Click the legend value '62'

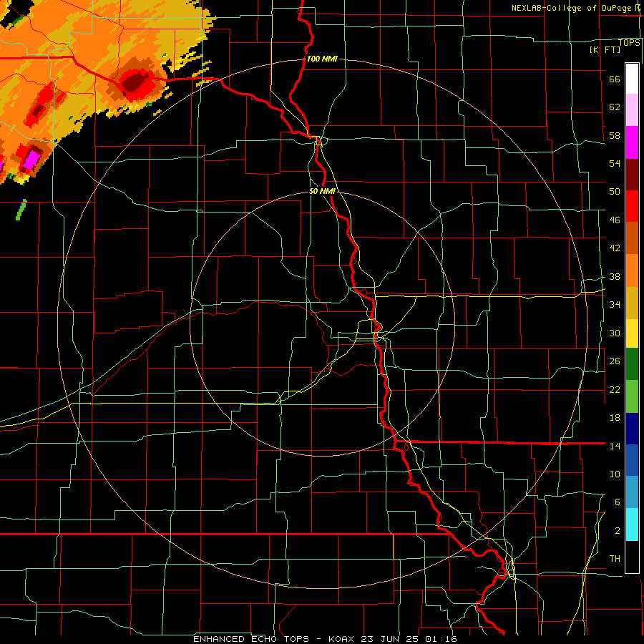click(x=615, y=107)
